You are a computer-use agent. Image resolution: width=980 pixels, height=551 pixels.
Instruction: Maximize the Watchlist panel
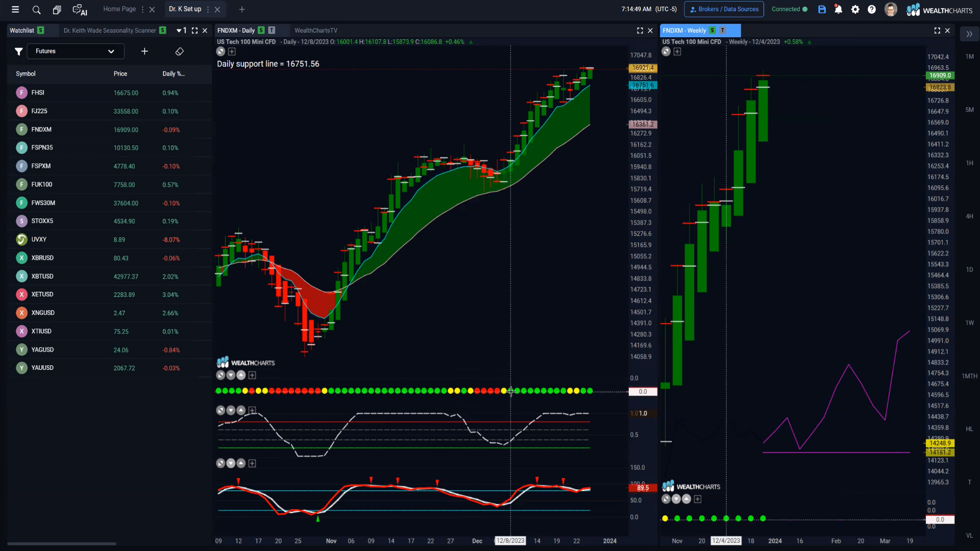click(x=194, y=31)
